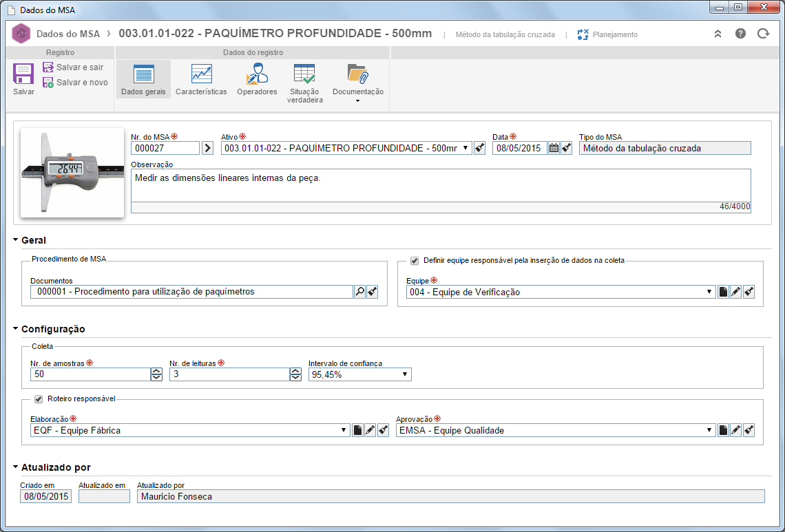Collapse the Atualizado por section
The width and height of the screenshot is (785, 532).
pos(16,467)
